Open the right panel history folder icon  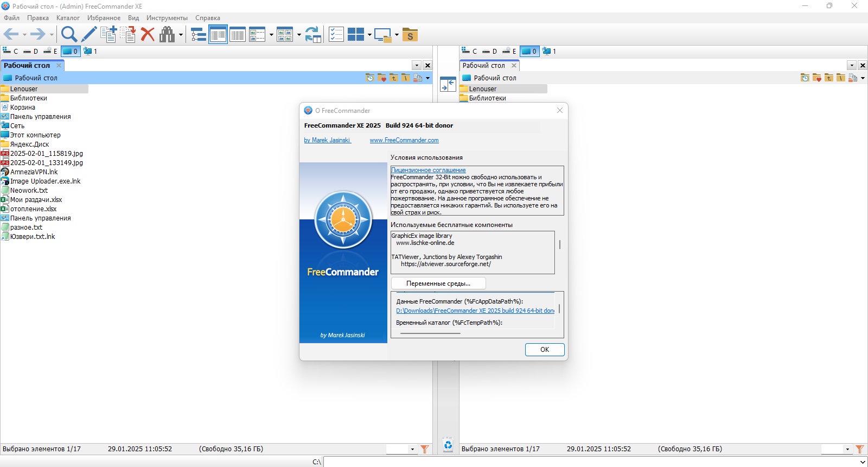pos(805,78)
